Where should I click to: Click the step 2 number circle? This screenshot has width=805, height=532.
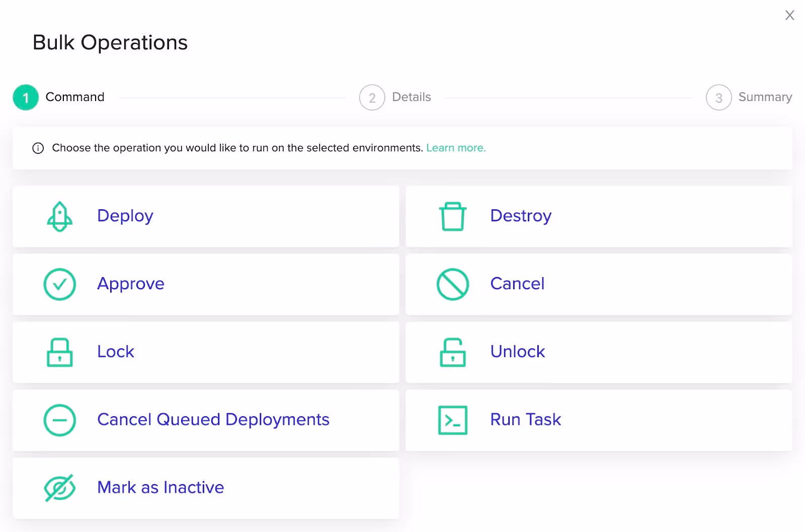click(x=372, y=98)
